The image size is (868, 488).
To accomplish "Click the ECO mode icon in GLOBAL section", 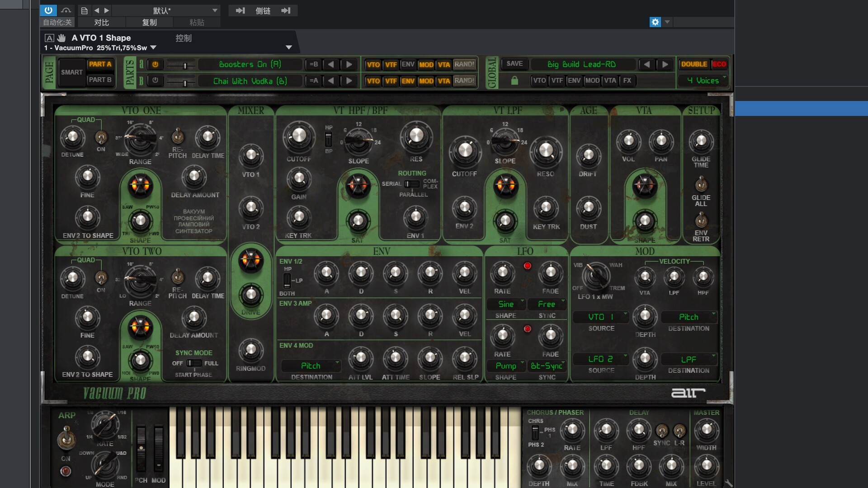I will click(x=720, y=64).
